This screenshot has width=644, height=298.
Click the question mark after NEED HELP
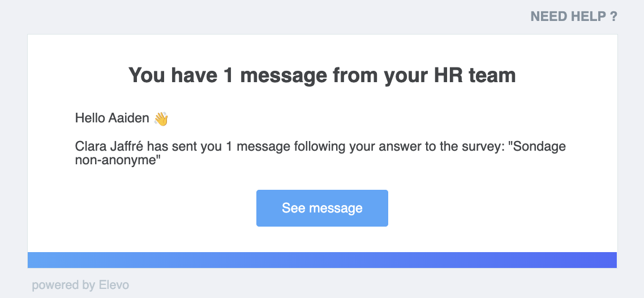tap(613, 17)
